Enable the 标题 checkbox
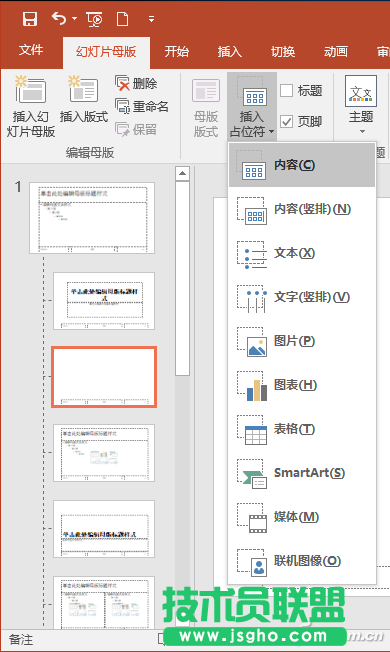 286,90
